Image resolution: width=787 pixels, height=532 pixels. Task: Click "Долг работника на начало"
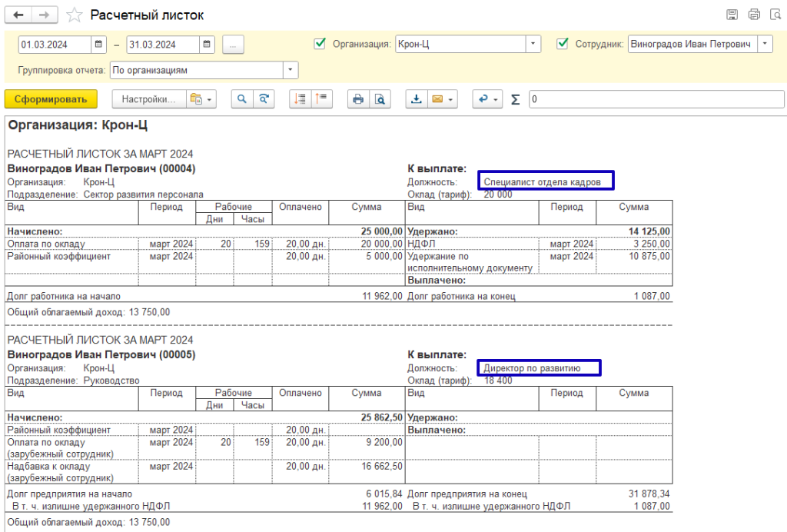click(x=64, y=297)
